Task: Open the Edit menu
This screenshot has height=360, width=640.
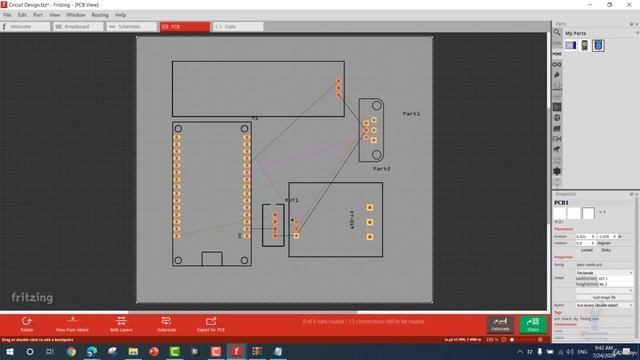Action: point(22,15)
